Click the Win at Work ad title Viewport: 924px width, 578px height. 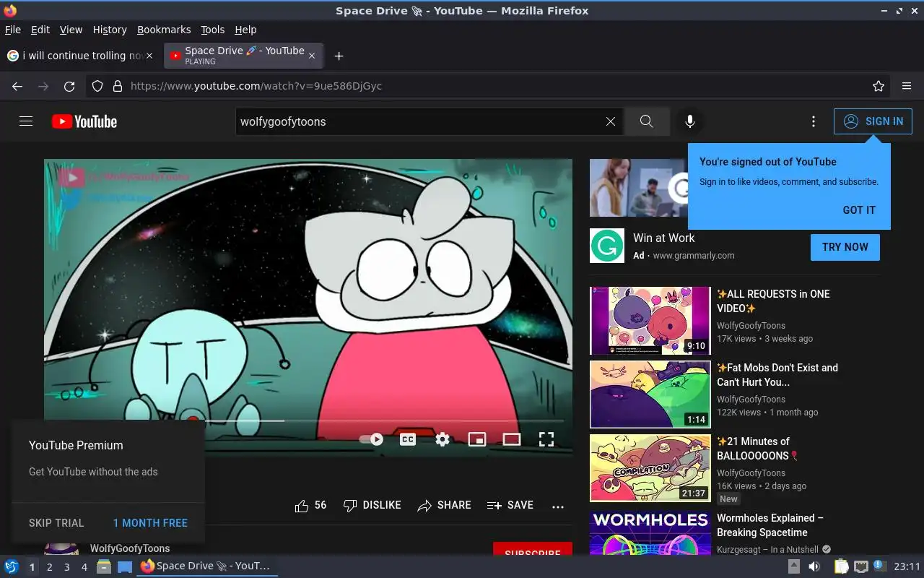pos(664,238)
